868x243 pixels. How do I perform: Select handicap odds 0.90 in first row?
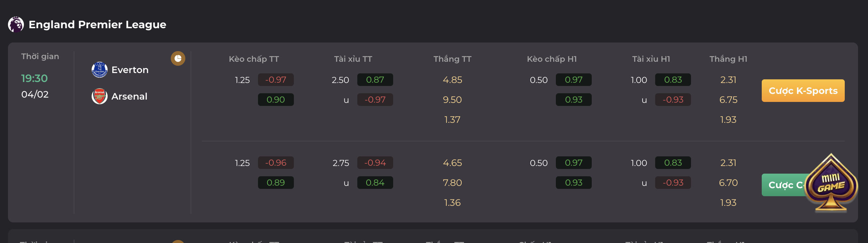pos(276,100)
